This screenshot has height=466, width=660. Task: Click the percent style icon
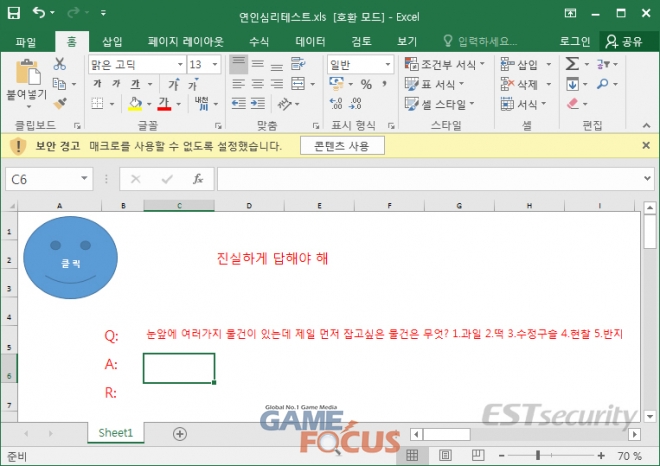pyautogui.click(x=366, y=84)
